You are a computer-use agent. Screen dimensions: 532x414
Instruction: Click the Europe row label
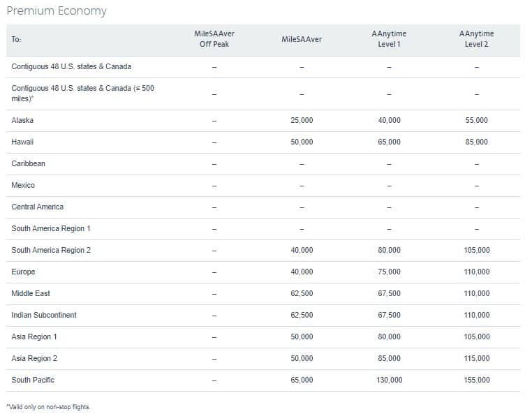(23, 272)
